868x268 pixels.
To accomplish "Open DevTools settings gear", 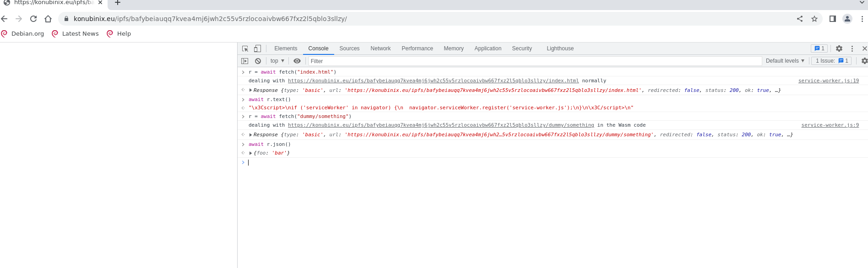I will [839, 48].
